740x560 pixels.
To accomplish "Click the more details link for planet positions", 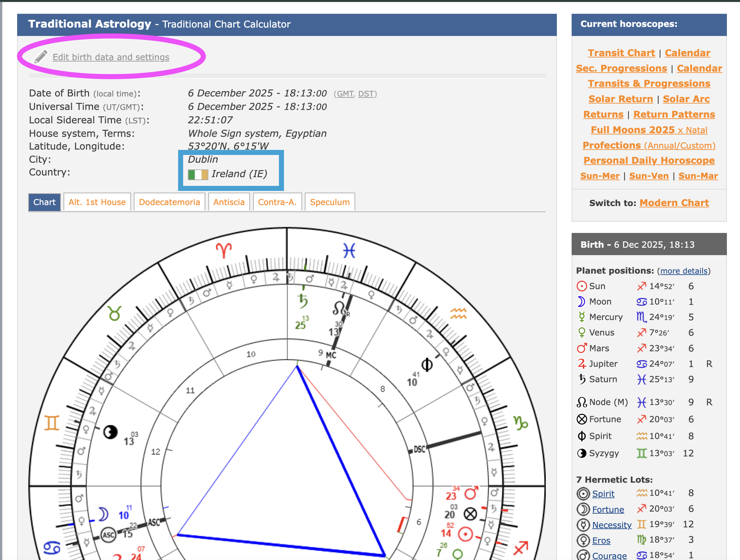I will click(x=684, y=271).
